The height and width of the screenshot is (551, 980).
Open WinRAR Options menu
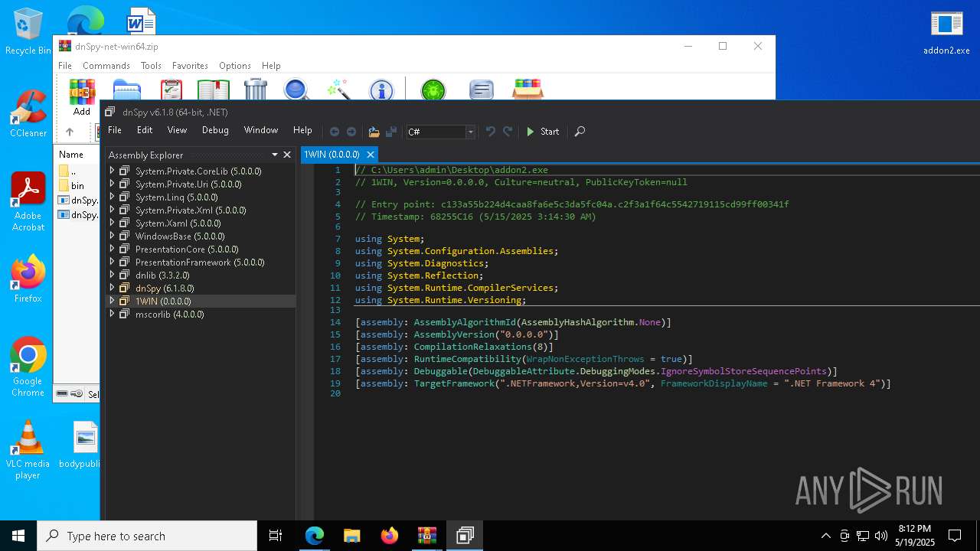[235, 66]
